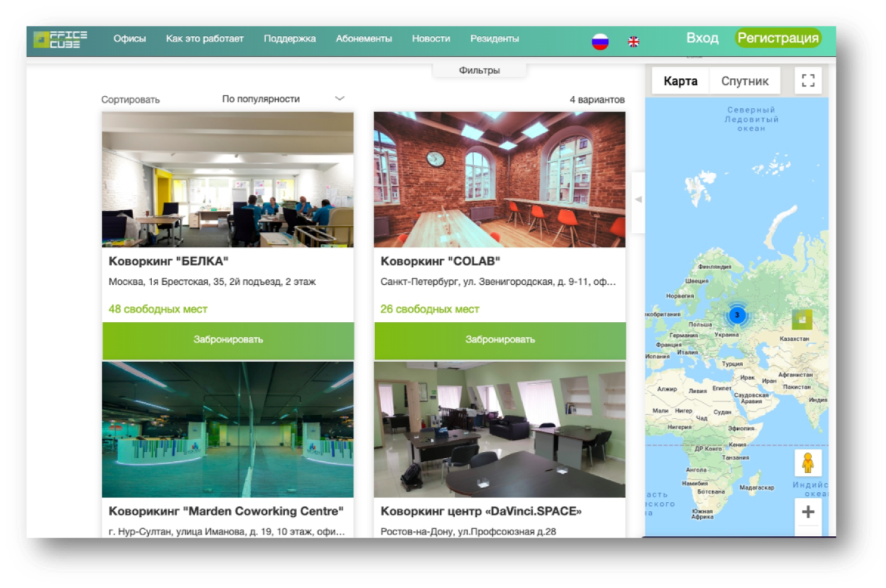The image size is (886, 588).
Task: Select the 'Карта' map view
Action: coord(680,81)
